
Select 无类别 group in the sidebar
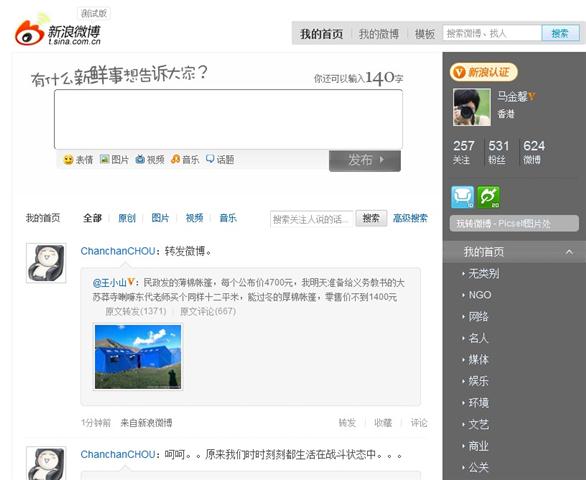click(x=484, y=274)
